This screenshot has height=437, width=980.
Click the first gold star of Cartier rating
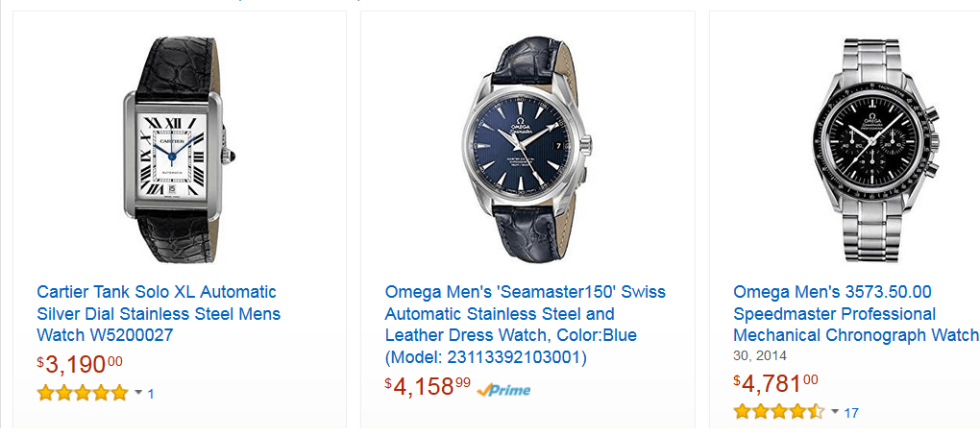tap(45, 393)
